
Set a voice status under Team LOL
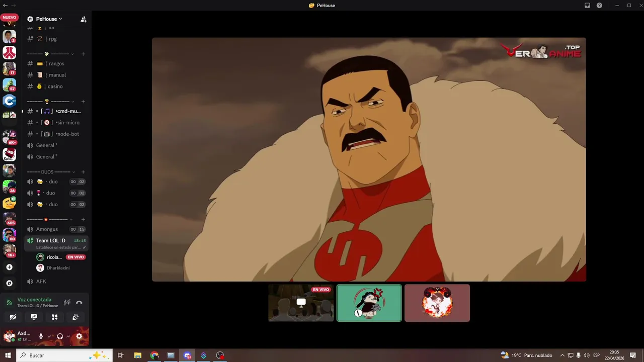[61, 247]
